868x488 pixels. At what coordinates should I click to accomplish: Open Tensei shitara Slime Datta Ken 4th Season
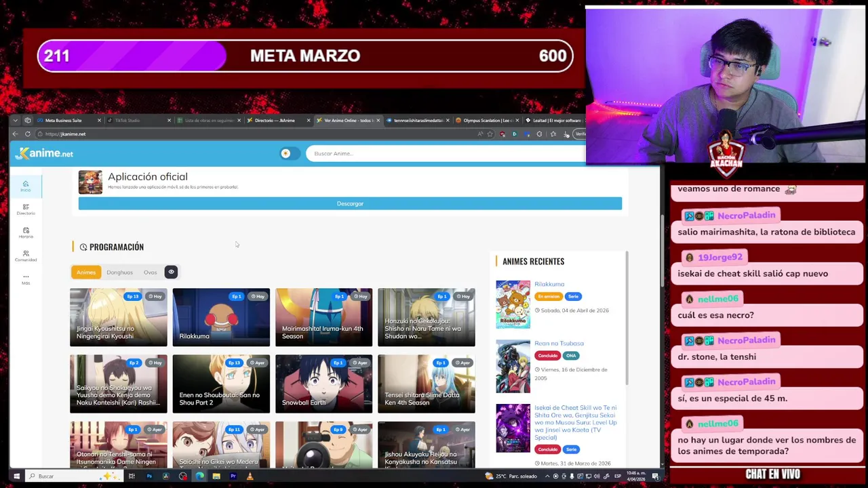coord(427,384)
